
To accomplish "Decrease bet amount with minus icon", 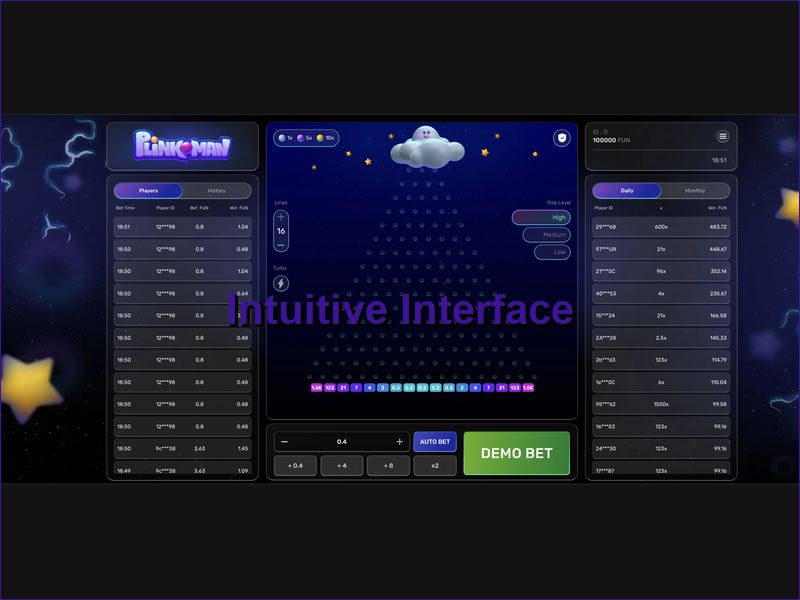I will pos(285,442).
